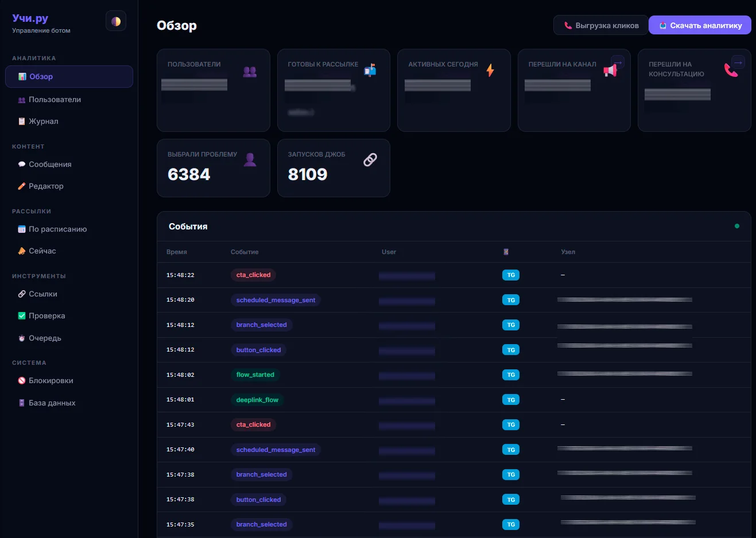Click the chain icon on Запусков джоб
The height and width of the screenshot is (538, 756).
(370, 159)
